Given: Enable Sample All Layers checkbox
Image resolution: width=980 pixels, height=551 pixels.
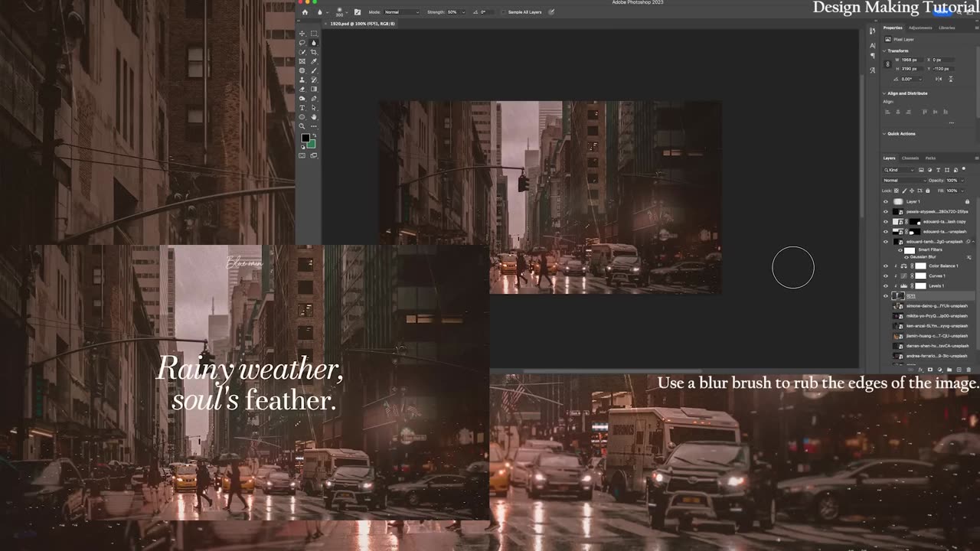Looking at the screenshot, I should 503,12.
